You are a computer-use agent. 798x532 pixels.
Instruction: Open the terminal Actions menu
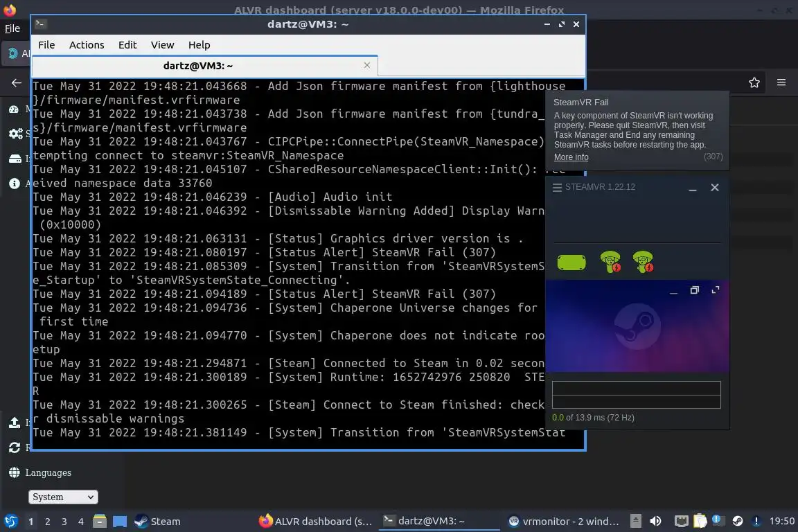point(87,45)
